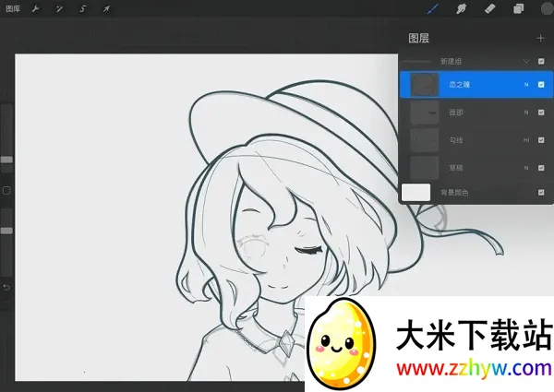The height and width of the screenshot is (392, 554).
Task: Select the 面部 layer name
Action: (x=456, y=113)
